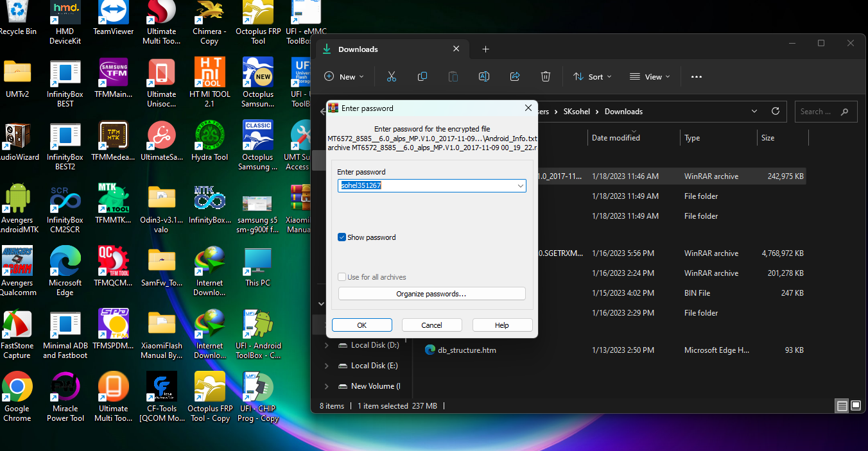Click the OK button in password dialog
The image size is (868, 451).
361,325
